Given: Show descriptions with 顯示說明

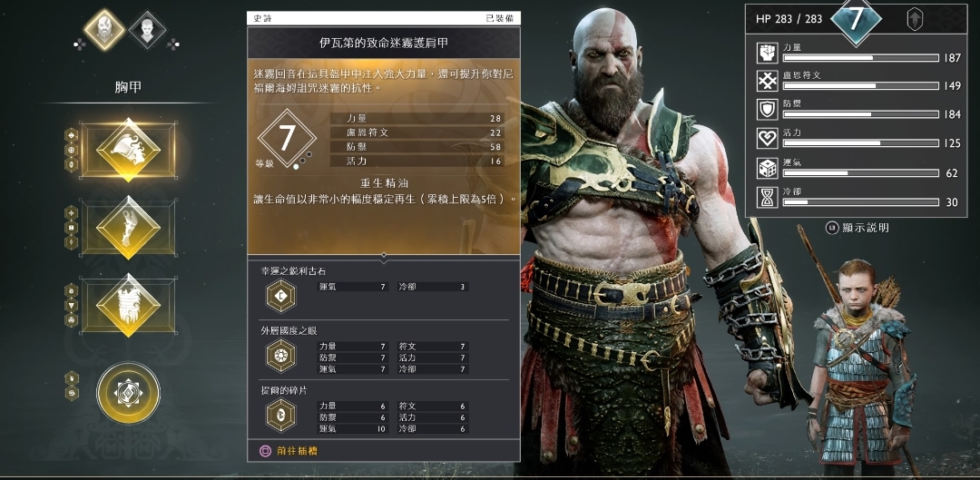Looking at the screenshot, I should coord(857,228).
